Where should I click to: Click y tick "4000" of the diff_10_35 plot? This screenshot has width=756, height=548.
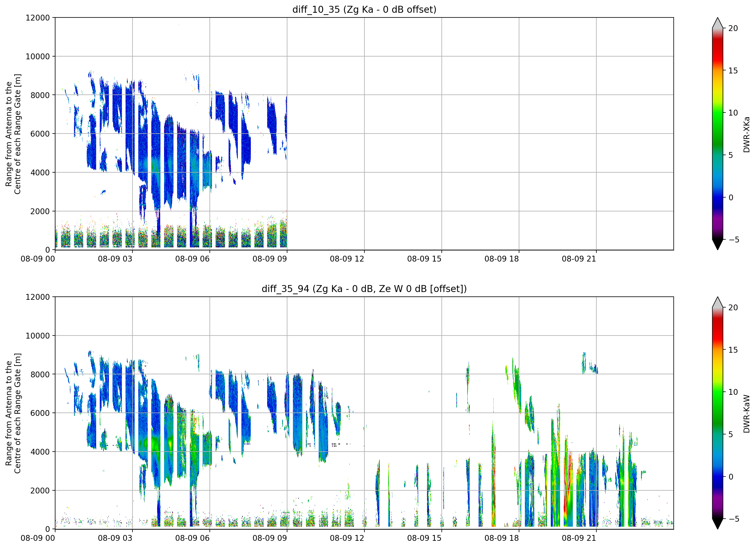click(x=40, y=173)
